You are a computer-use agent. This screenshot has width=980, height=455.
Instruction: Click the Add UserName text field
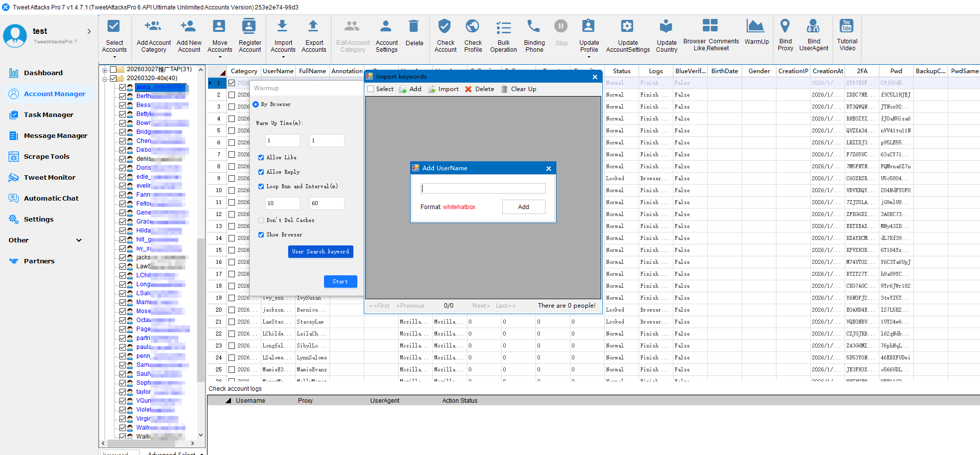click(x=483, y=189)
